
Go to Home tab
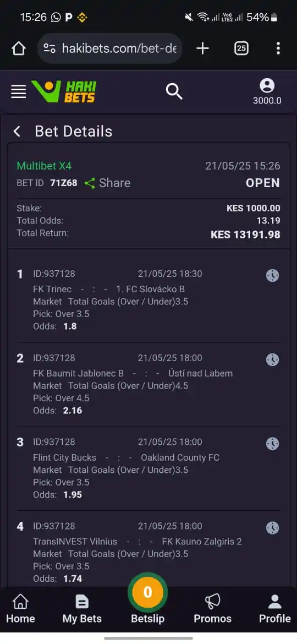[20, 609]
